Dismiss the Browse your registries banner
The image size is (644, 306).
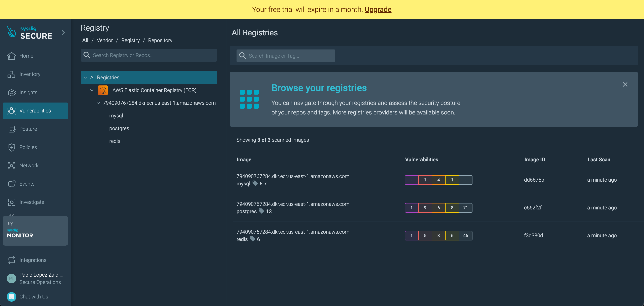pyautogui.click(x=625, y=84)
